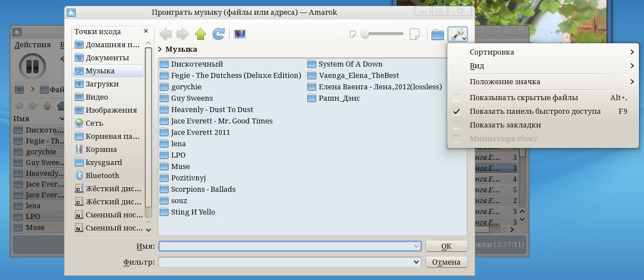Open Изображения in places panel
The image size is (644, 280).
pos(108,110)
